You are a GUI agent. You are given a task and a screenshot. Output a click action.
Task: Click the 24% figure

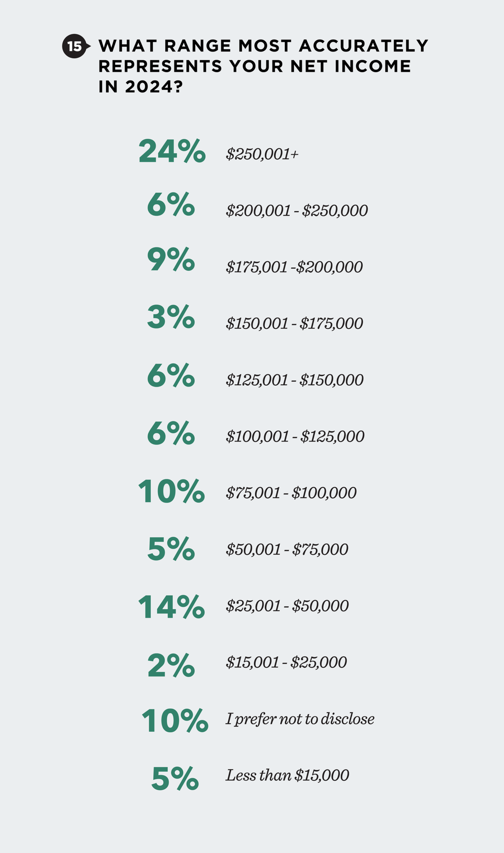(x=171, y=151)
